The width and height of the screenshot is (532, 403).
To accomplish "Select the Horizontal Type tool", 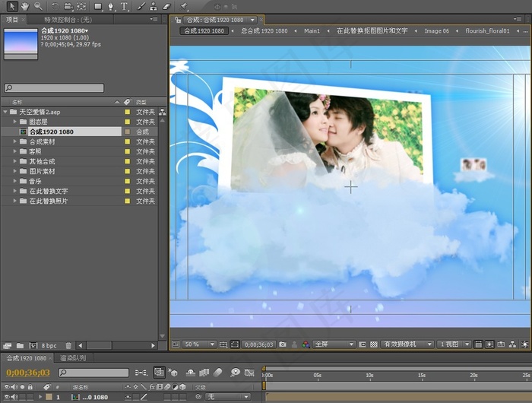I will (x=124, y=6).
